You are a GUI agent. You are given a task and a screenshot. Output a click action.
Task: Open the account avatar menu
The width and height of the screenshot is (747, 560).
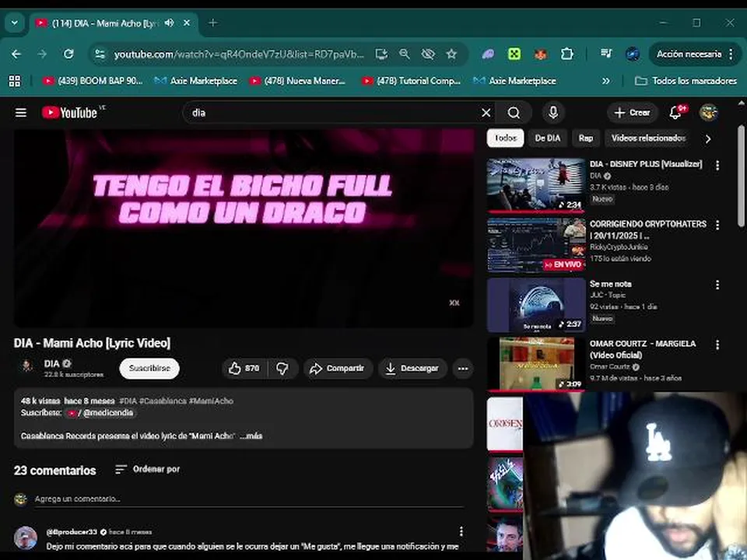708,112
